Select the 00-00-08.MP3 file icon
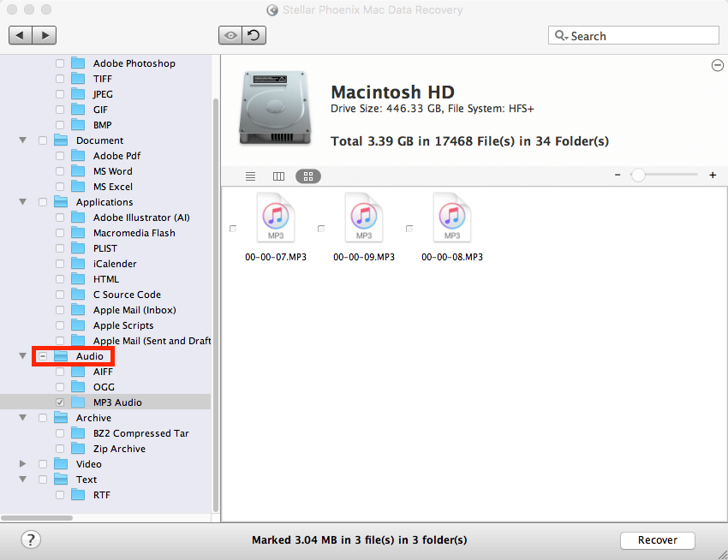 click(x=452, y=217)
